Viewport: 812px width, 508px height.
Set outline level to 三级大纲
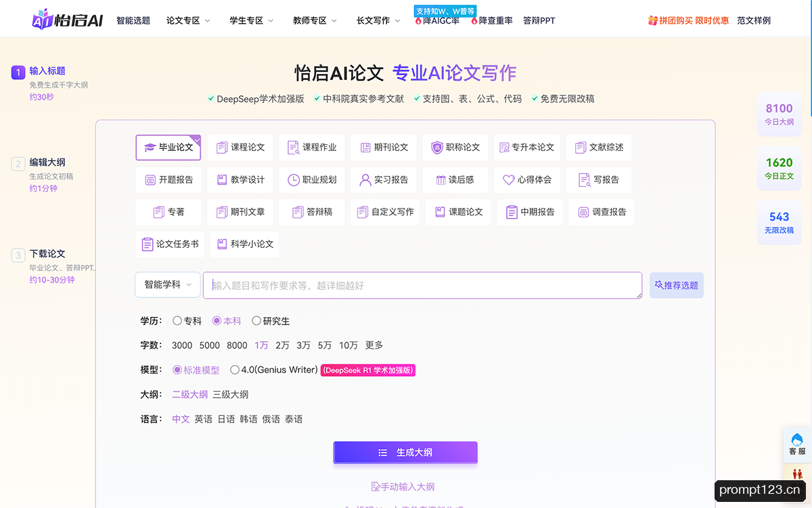pos(231,394)
